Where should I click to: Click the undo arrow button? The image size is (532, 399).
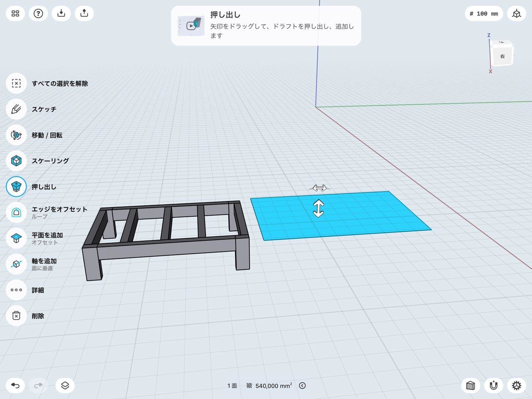[x=15, y=386]
